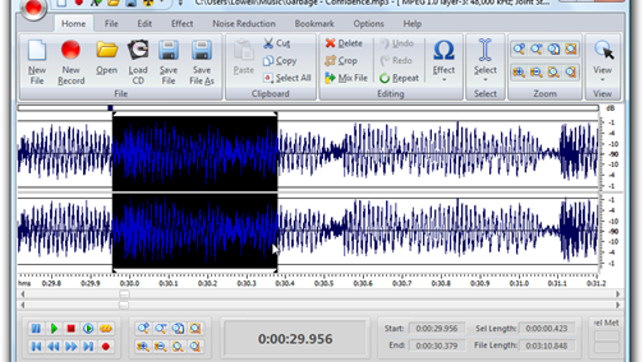This screenshot has height=362, width=644.
Task: Click the Undo button
Action: [397, 43]
